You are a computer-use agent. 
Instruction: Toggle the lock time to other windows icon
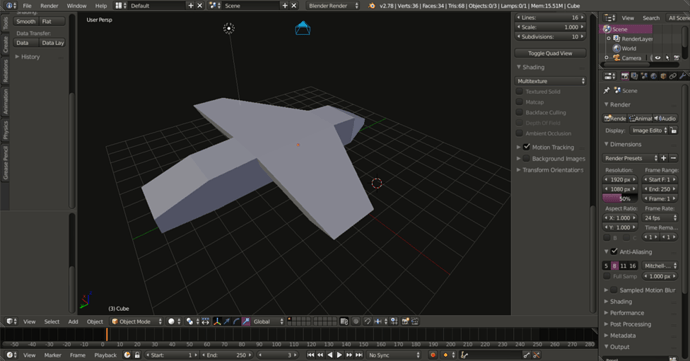pyautogui.click(x=137, y=355)
